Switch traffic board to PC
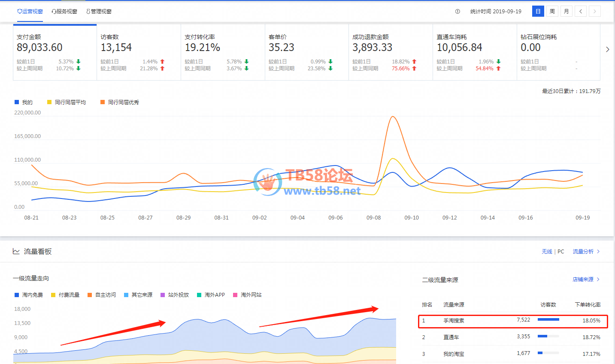 pyautogui.click(x=561, y=252)
